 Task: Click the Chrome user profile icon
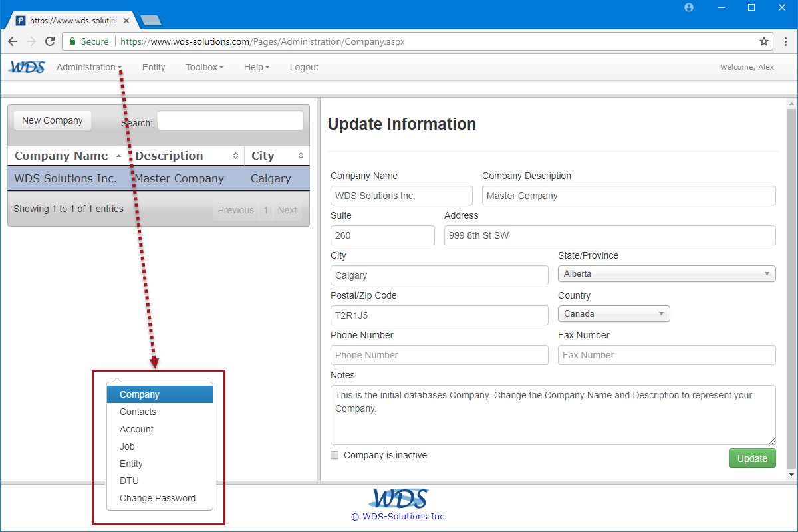click(689, 7)
